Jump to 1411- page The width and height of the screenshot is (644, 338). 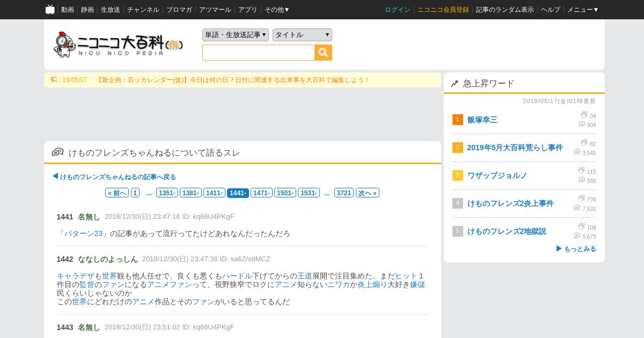click(214, 193)
